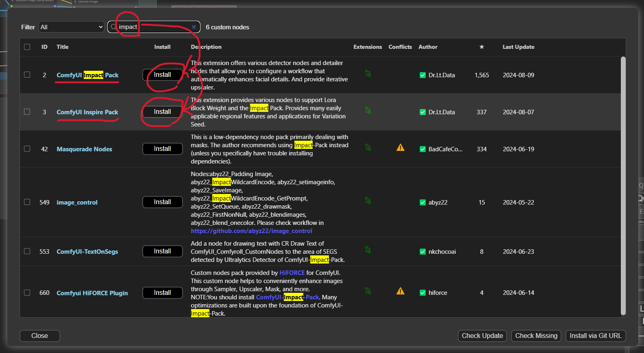Sort by the ID column header
This screenshot has width=644, height=353.
pyautogui.click(x=44, y=47)
